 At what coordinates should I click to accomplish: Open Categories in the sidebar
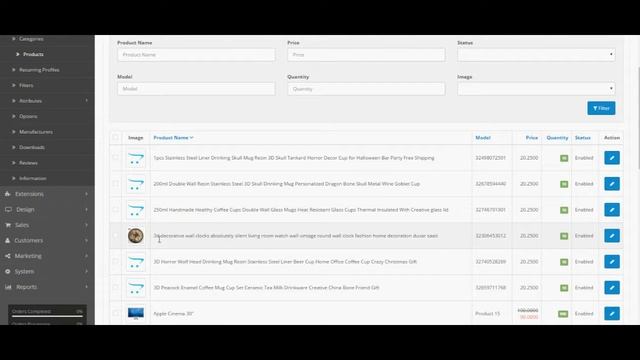[31, 39]
